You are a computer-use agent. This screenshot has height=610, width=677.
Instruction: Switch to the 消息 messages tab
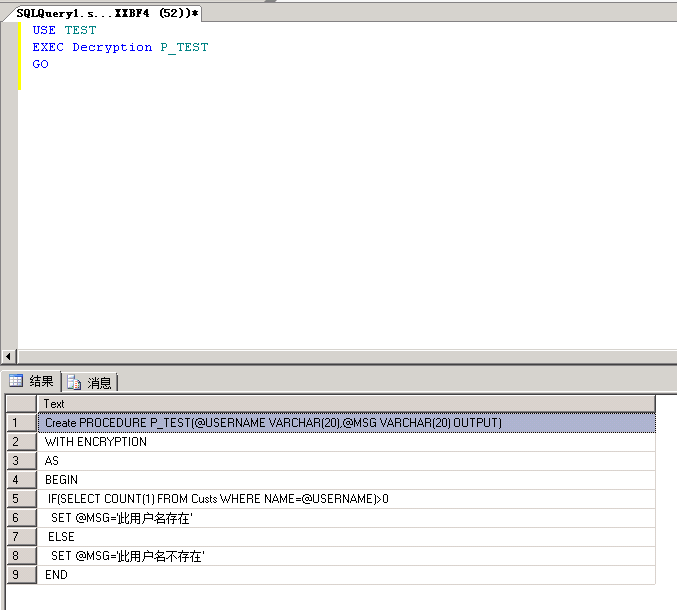(89, 382)
